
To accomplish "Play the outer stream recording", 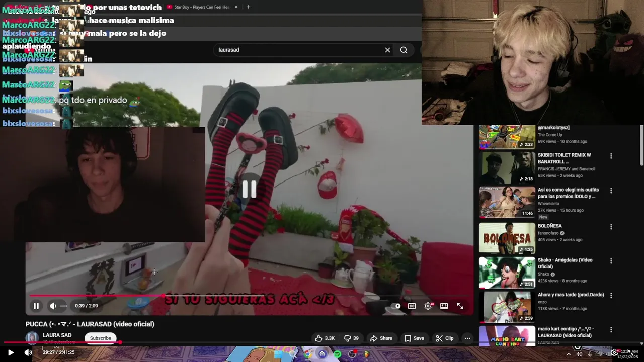I will (x=11, y=352).
